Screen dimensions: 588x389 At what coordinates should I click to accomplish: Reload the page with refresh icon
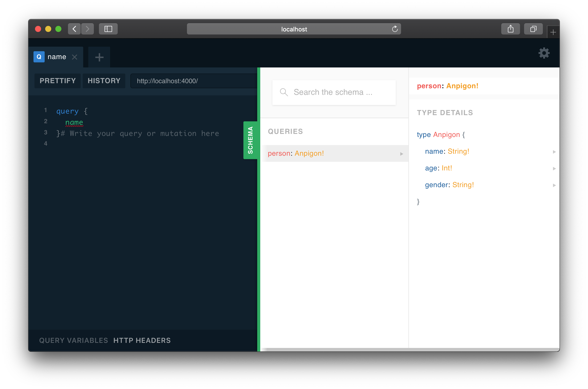point(395,29)
